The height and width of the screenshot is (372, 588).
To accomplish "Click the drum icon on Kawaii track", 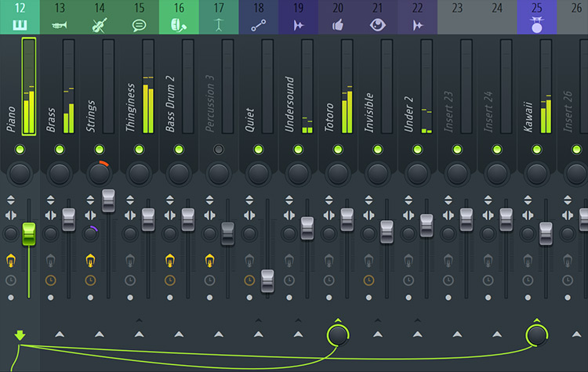I will click(536, 26).
